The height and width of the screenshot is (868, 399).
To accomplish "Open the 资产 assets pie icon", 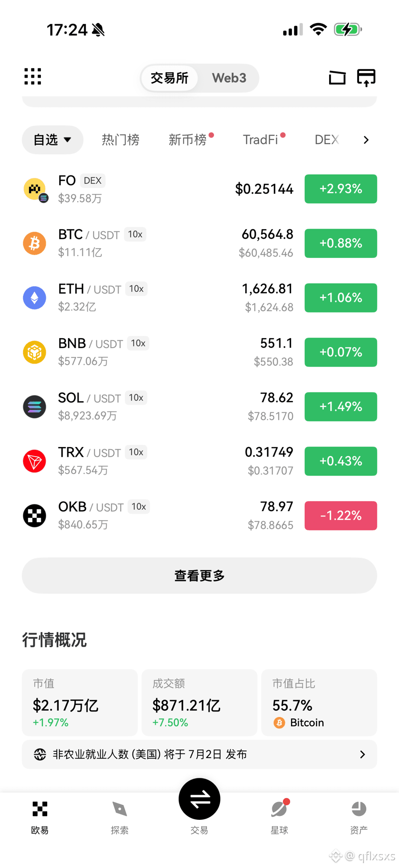I will point(359,809).
